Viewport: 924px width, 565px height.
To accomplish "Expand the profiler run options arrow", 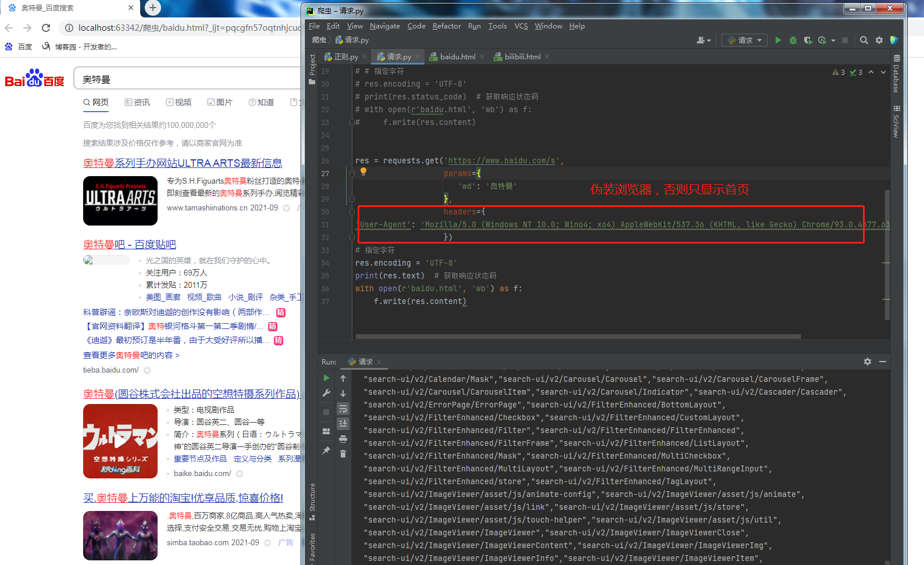I will point(833,41).
